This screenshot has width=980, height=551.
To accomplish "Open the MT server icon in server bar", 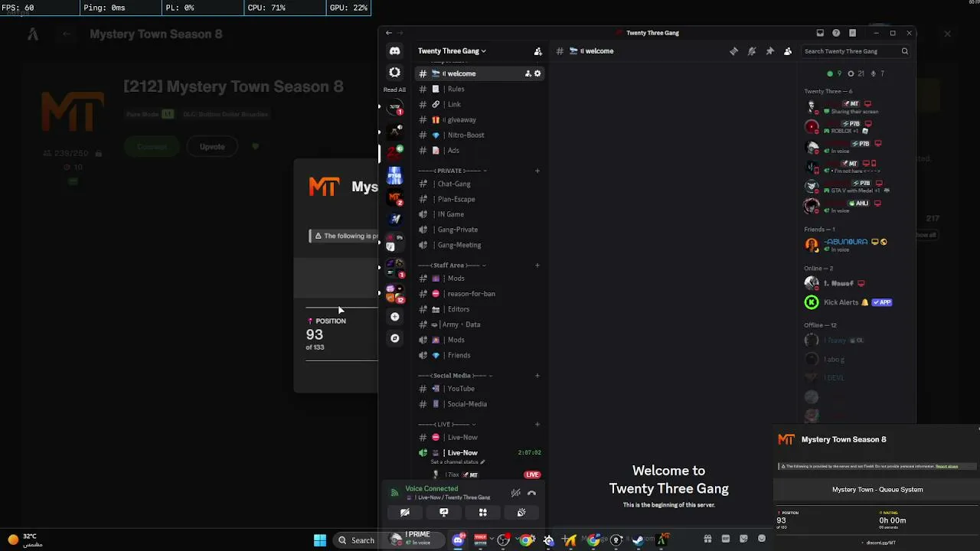I will [x=394, y=197].
